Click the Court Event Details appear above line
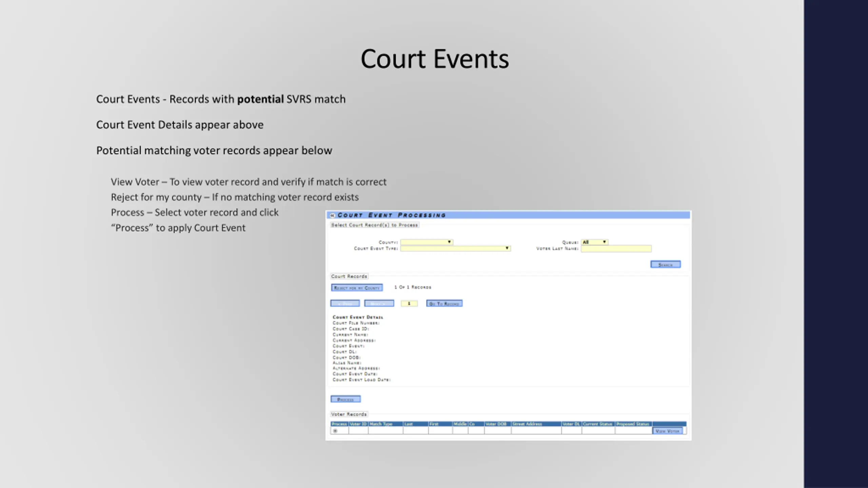 click(x=180, y=125)
